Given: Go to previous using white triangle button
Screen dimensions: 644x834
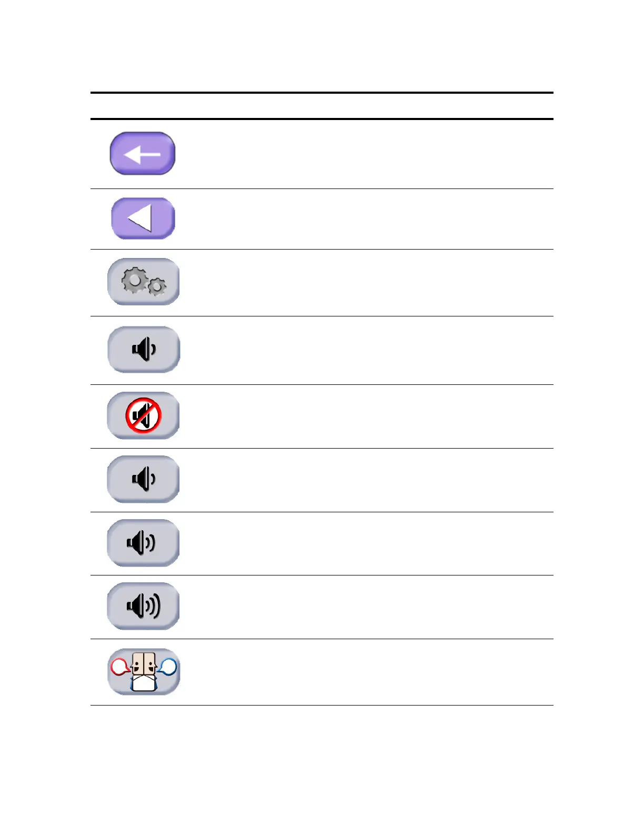Looking at the screenshot, I should (x=143, y=219).
